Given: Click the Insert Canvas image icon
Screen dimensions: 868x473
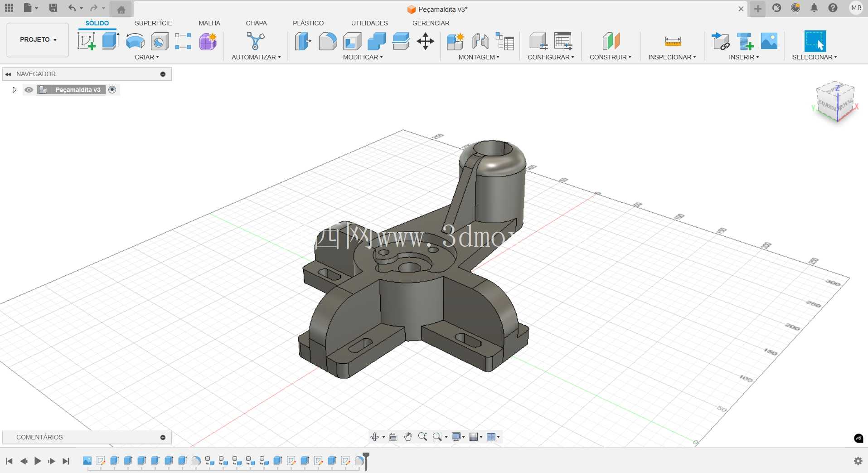Looking at the screenshot, I should 769,41.
